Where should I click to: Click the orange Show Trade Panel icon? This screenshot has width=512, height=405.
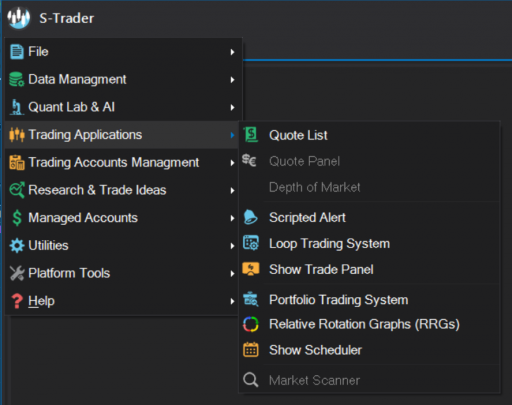251,269
